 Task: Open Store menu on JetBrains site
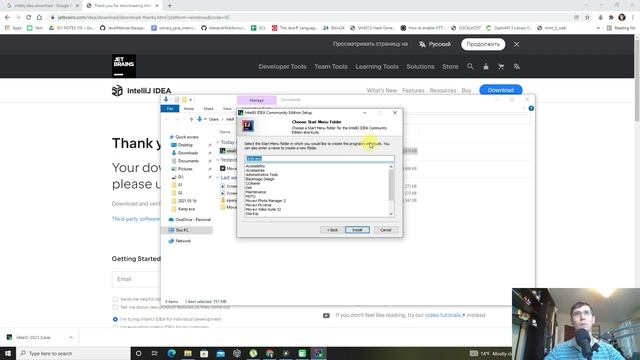click(450, 67)
